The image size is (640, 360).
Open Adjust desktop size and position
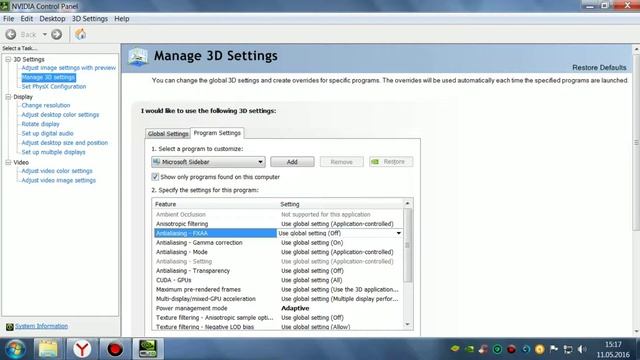click(x=64, y=143)
